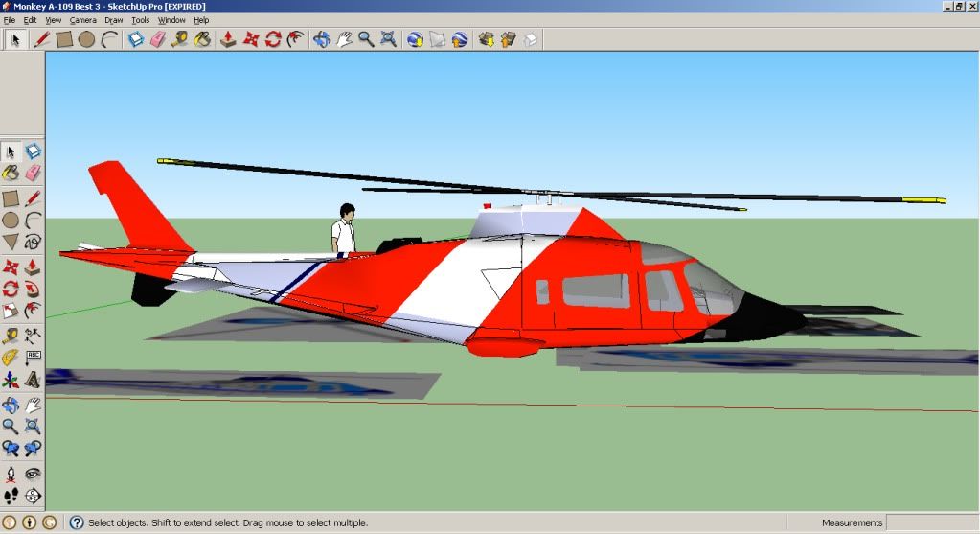
Task: Select the Polygon triangle tool
Action: pos(11,242)
